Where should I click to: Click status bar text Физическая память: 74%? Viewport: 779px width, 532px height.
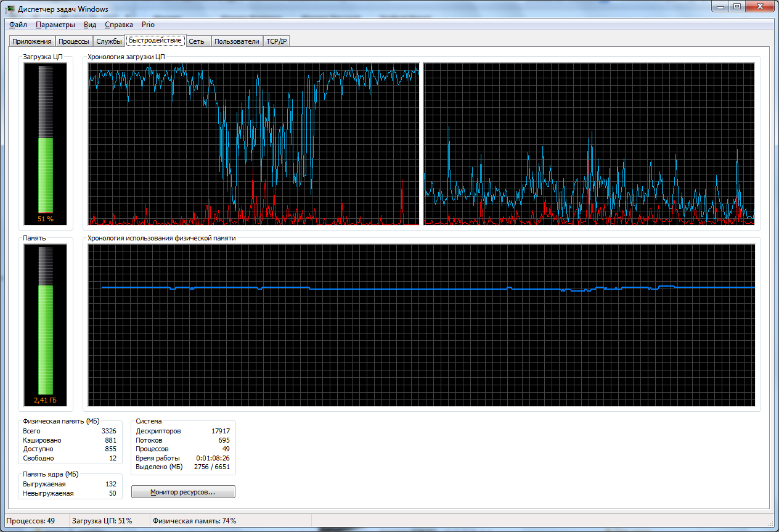pos(195,521)
